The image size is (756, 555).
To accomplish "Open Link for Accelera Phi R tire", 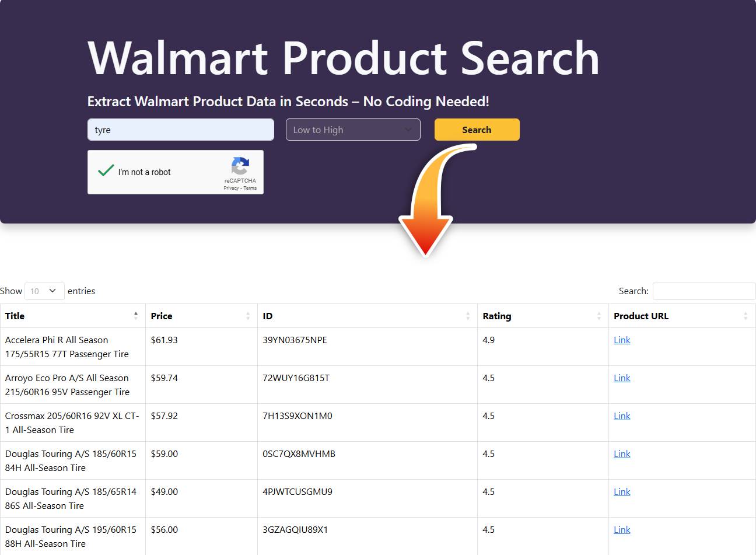I will 622,340.
